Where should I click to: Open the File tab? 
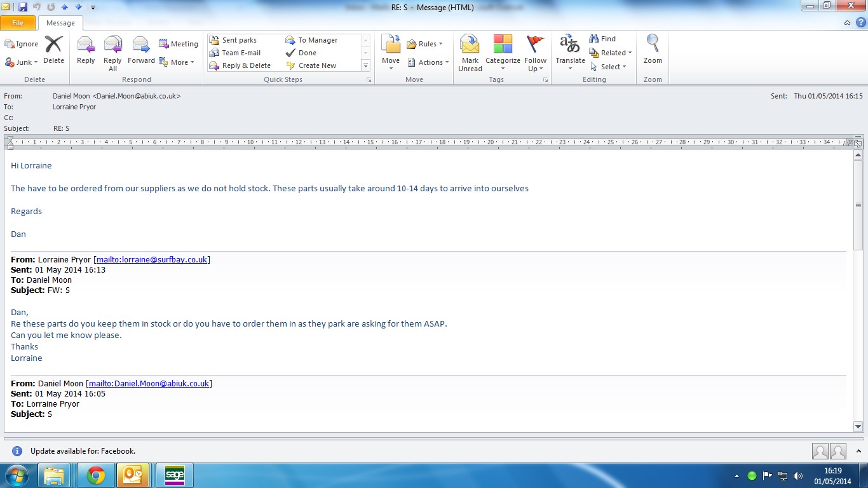tap(18, 23)
